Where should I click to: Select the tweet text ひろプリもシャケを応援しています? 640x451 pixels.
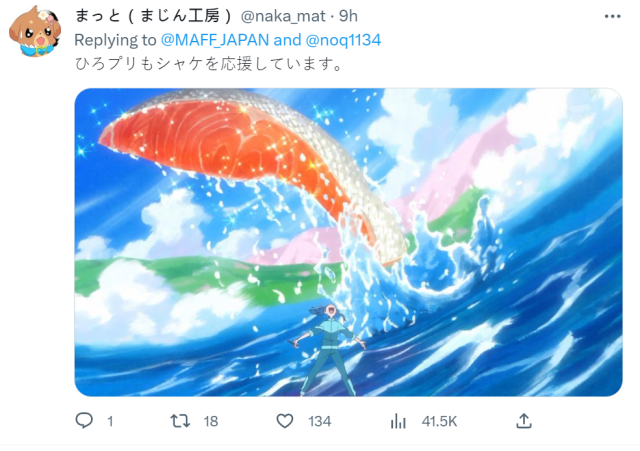click(208, 64)
